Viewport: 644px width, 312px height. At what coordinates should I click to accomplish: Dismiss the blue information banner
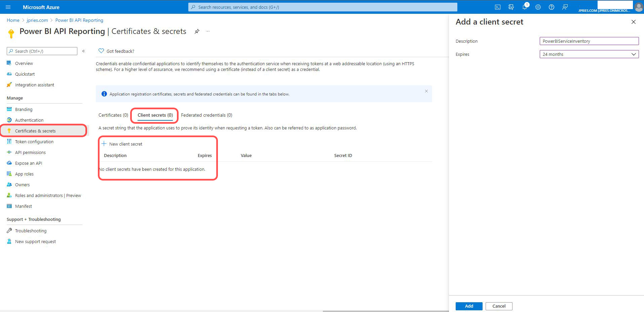(x=426, y=91)
